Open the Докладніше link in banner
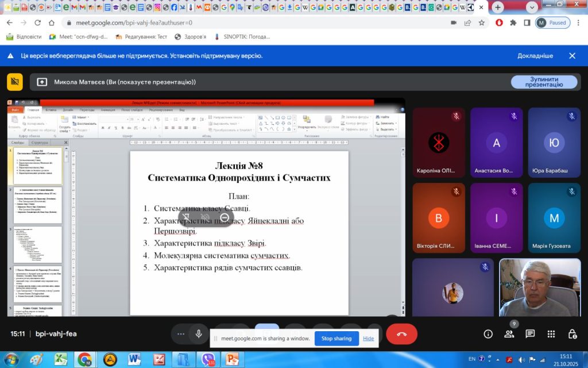The width and height of the screenshot is (588, 368). (535, 56)
